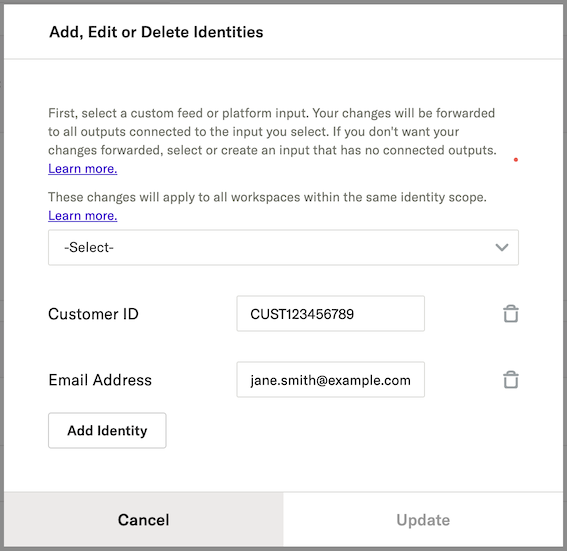This screenshot has width=567, height=551.
Task: Click the -Select- placeholder text
Action: 89,247
